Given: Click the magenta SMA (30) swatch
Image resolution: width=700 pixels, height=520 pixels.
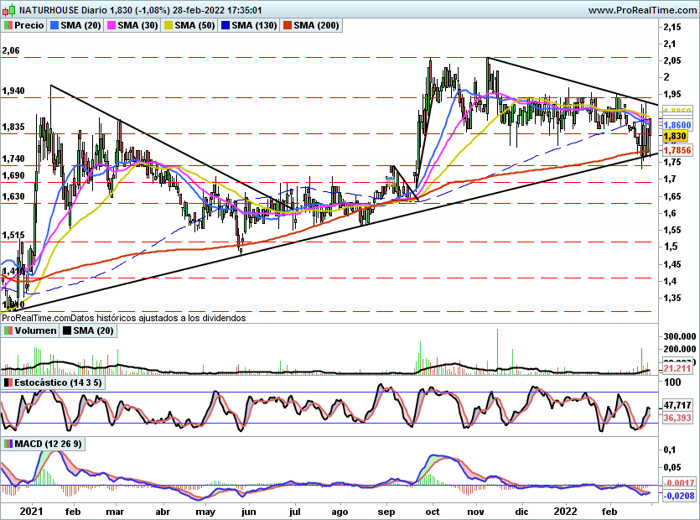Looking at the screenshot, I should click(x=111, y=25).
